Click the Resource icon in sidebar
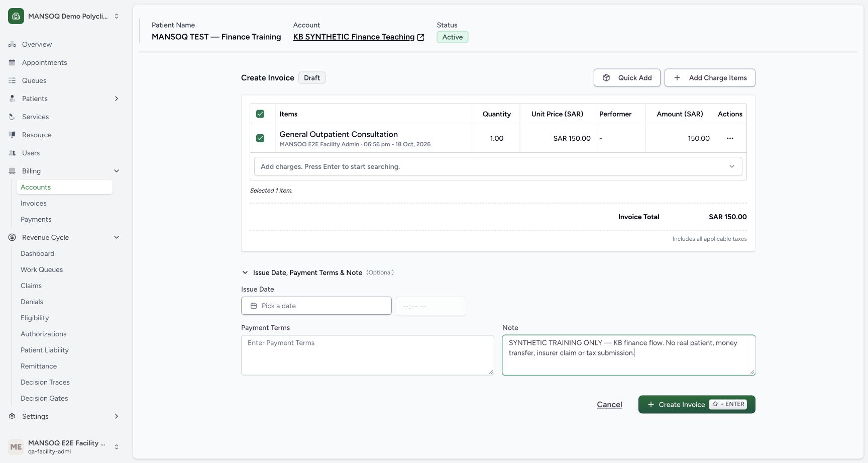Viewport: 868px width, 463px height. [x=12, y=135]
